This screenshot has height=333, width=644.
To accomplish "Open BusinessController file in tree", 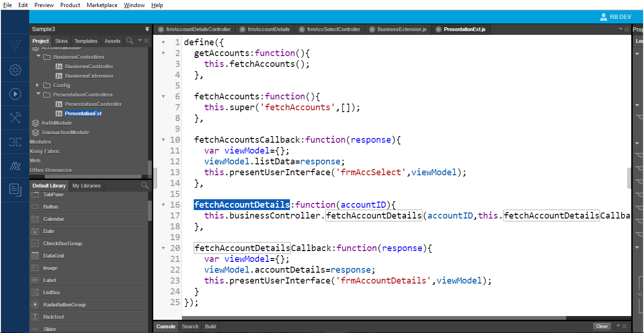I will coord(89,66).
